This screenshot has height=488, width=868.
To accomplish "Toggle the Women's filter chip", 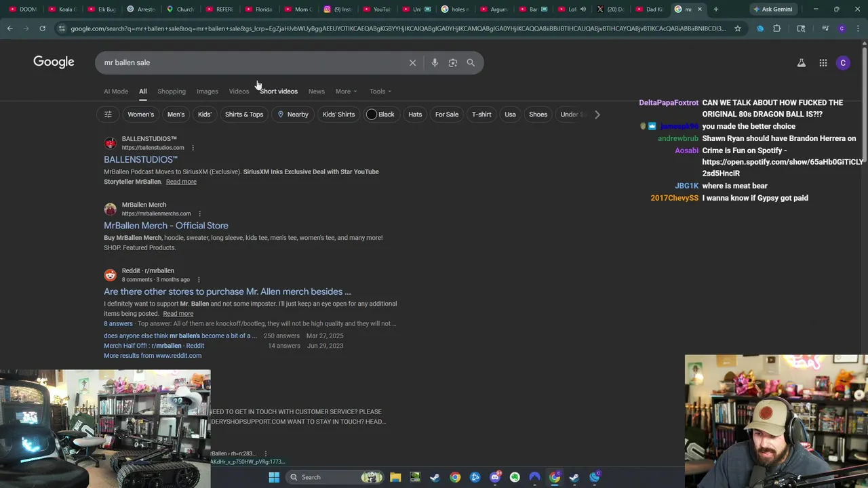I will tap(140, 115).
